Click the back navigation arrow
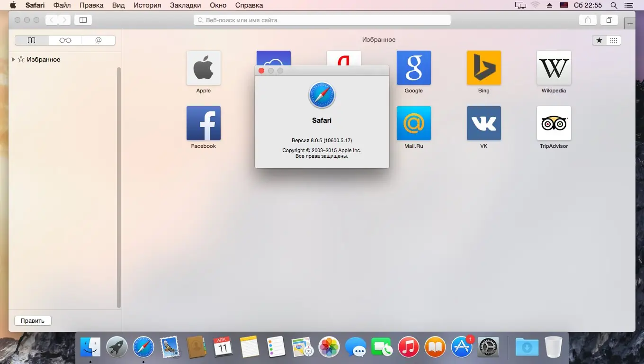The image size is (644, 364). pos(52,20)
